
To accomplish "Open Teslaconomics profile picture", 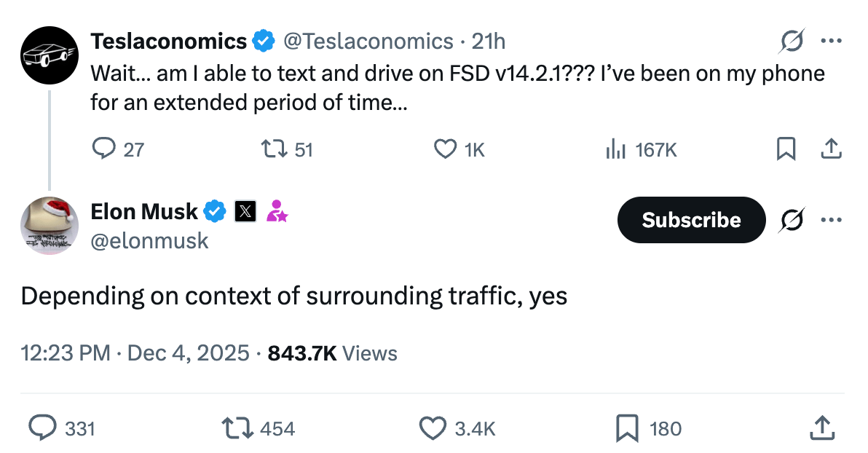I will point(50,55).
